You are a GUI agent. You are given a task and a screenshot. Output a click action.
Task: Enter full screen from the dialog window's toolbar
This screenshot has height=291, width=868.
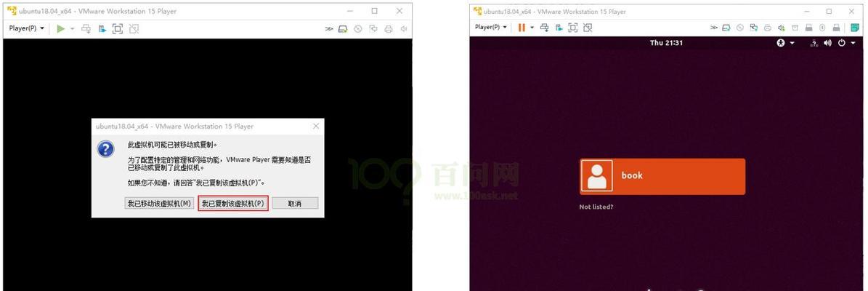tap(118, 28)
